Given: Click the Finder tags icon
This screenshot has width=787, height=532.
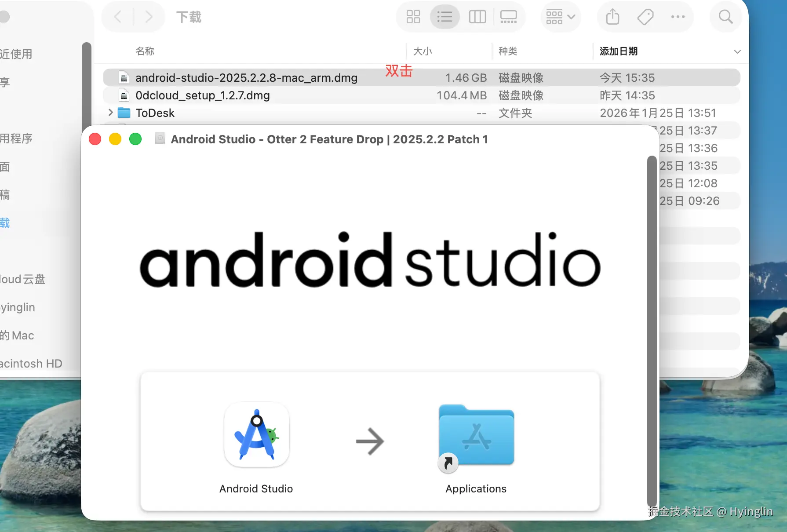Looking at the screenshot, I should pyautogui.click(x=645, y=17).
